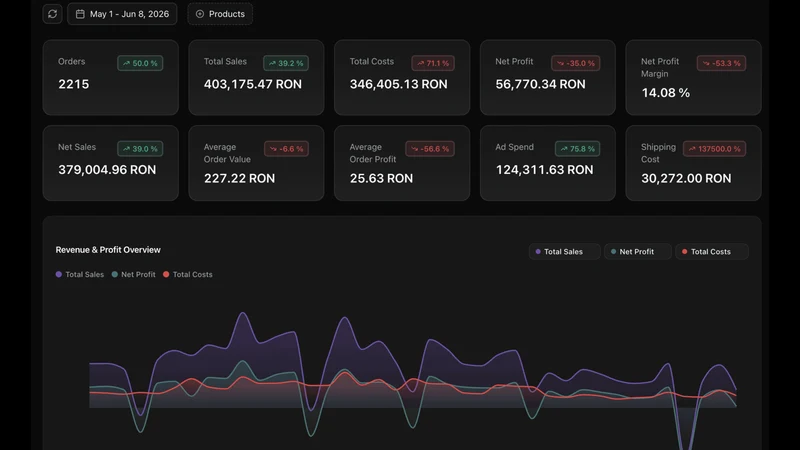800x450 pixels.
Task: Click teal Net Profit legend dot below title
Action: tap(115, 274)
